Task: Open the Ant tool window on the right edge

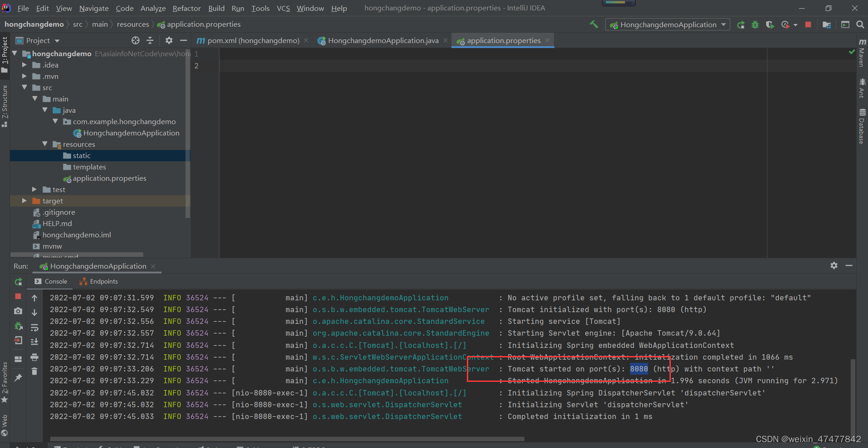Action: pyautogui.click(x=862, y=88)
